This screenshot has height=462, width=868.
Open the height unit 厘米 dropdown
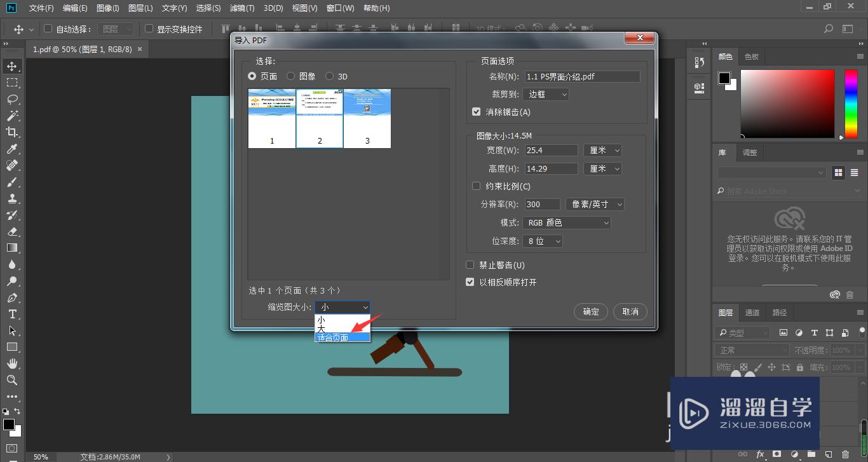pyautogui.click(x=602, y=169)
